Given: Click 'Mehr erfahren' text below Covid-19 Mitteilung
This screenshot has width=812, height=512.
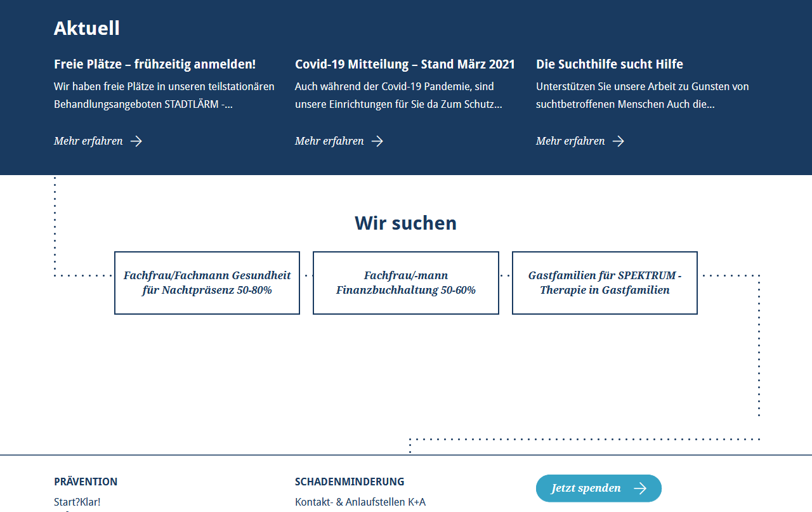Looking at the screenshot, I should (329, 141).
